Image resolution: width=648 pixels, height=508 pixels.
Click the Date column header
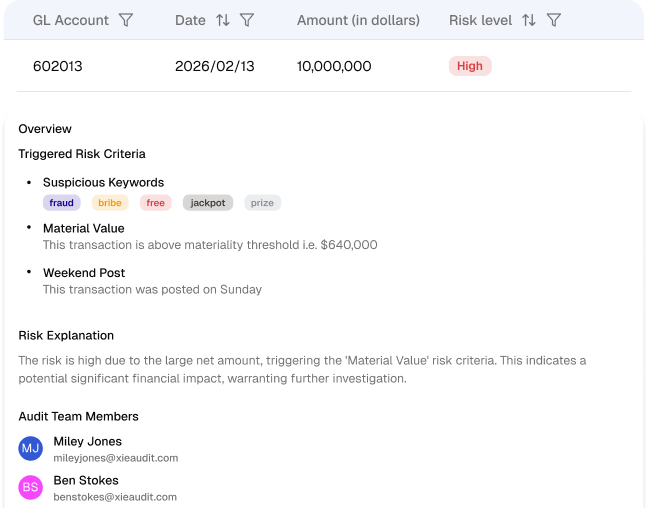190,20
